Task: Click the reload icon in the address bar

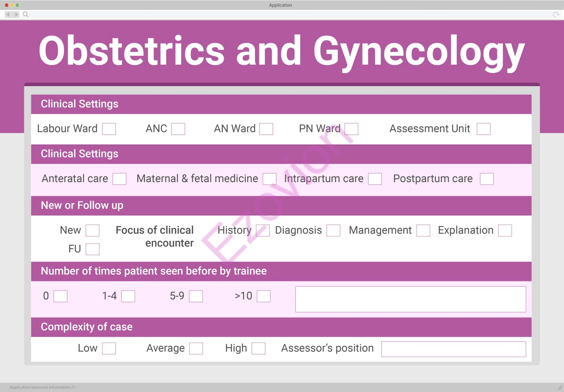Action: (x=556, y=15)
